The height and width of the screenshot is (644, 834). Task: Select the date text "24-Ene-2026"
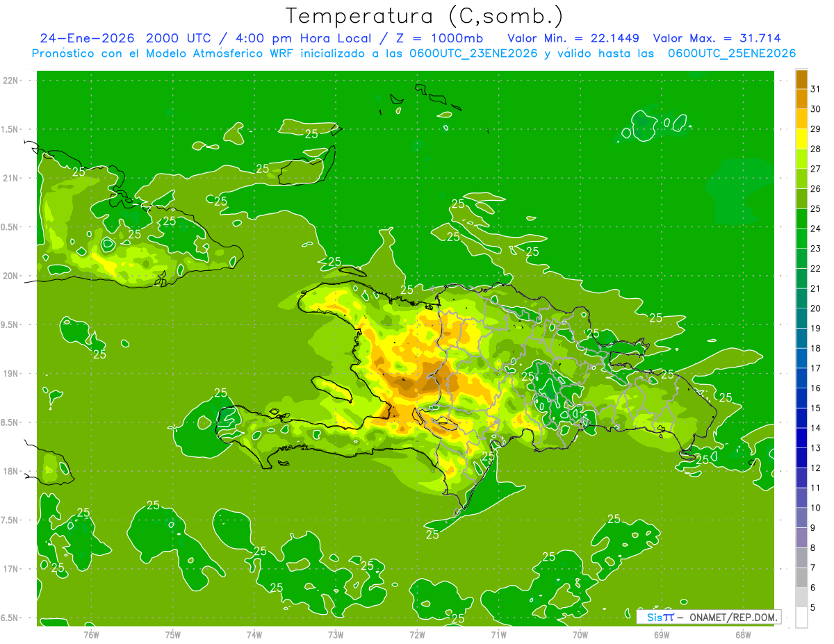(87, 38)
